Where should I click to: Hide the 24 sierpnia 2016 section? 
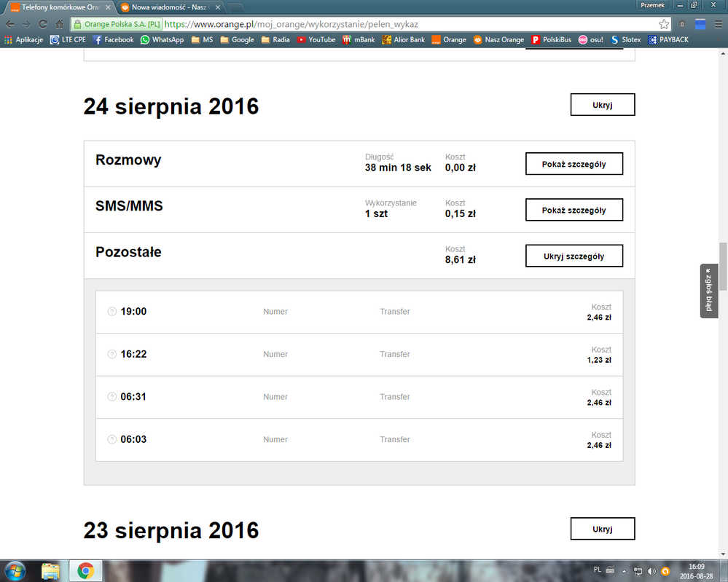(x=602, y=105)
